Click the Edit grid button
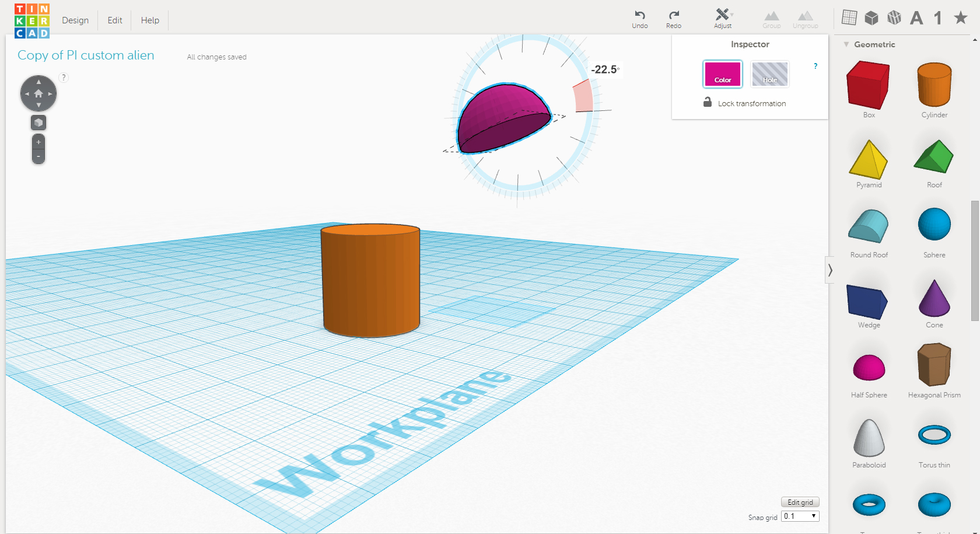This screenshot has width=980, height=534. [800, 502]
